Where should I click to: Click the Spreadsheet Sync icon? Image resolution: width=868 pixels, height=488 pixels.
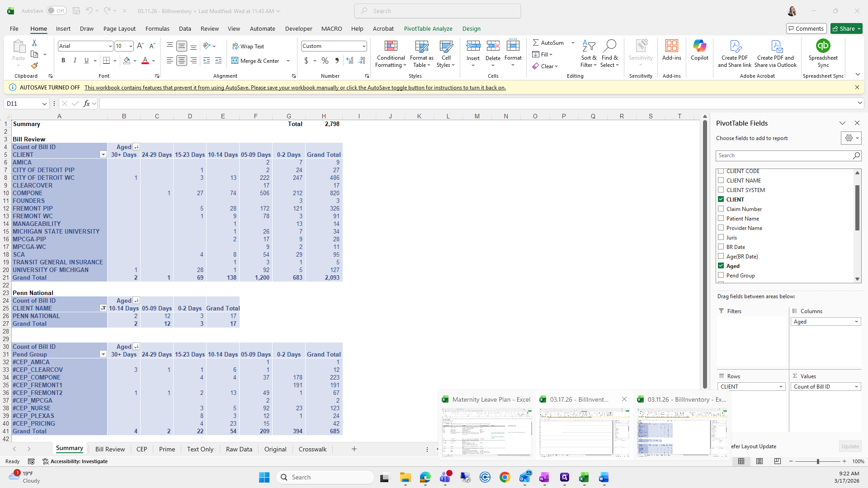(x=823, y=47)
